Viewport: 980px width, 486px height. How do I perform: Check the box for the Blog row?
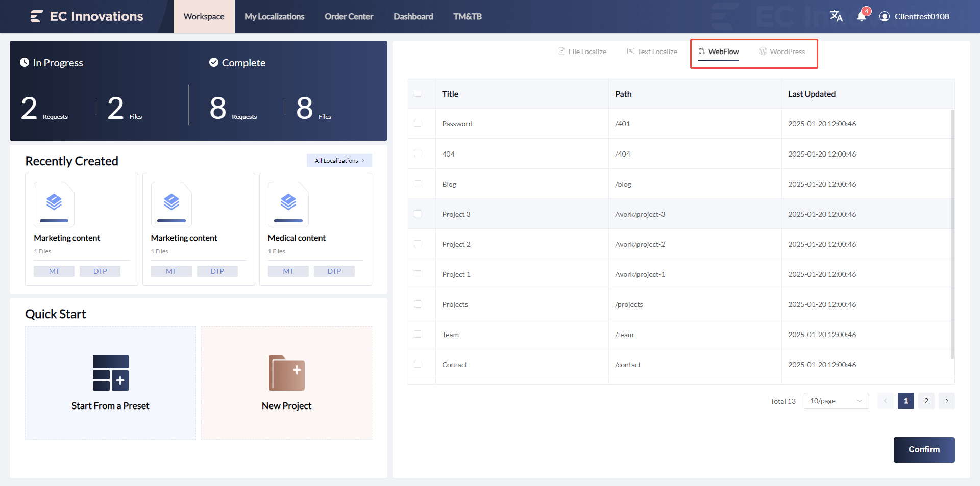418,184
